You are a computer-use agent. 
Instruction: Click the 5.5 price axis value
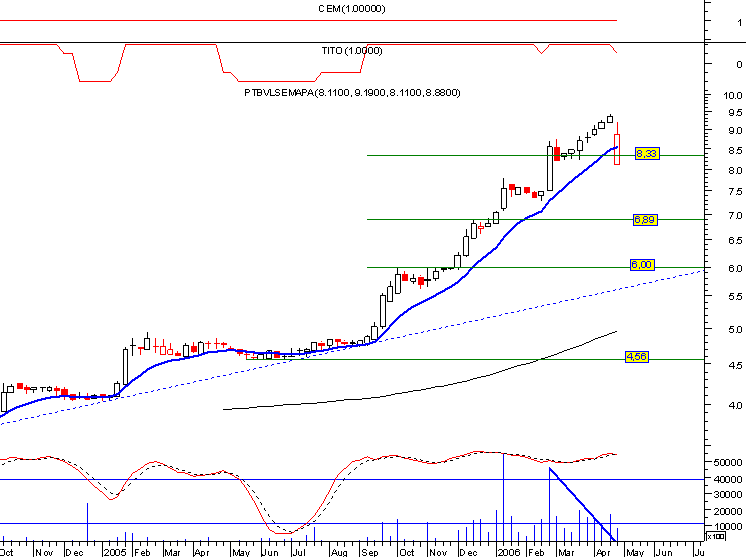(x=735, y=297)
